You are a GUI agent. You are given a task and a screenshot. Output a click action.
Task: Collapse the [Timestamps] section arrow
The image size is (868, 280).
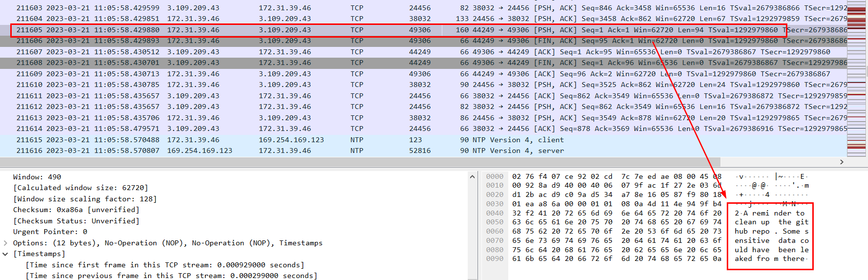[x=5, y=254]
